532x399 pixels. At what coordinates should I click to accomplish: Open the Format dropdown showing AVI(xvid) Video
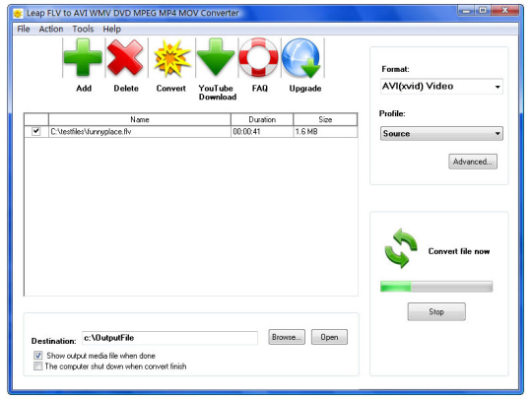(x=441, y=86)
